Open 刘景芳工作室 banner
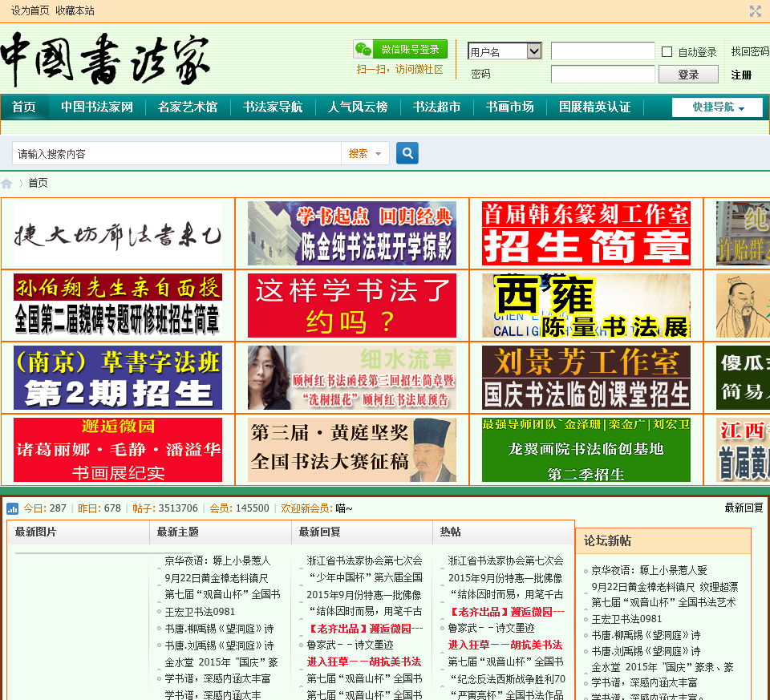The image size is (770, 700). click(586, 378)
